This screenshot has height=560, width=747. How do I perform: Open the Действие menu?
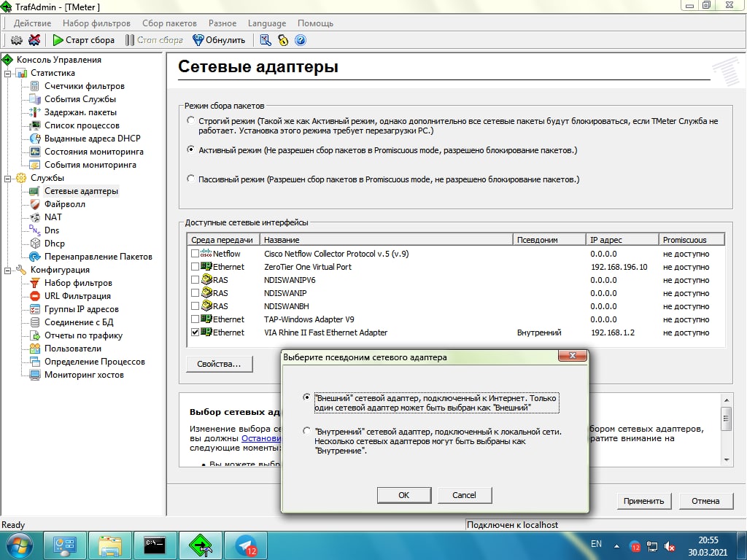pyautogui.click(x=32, y=23)
